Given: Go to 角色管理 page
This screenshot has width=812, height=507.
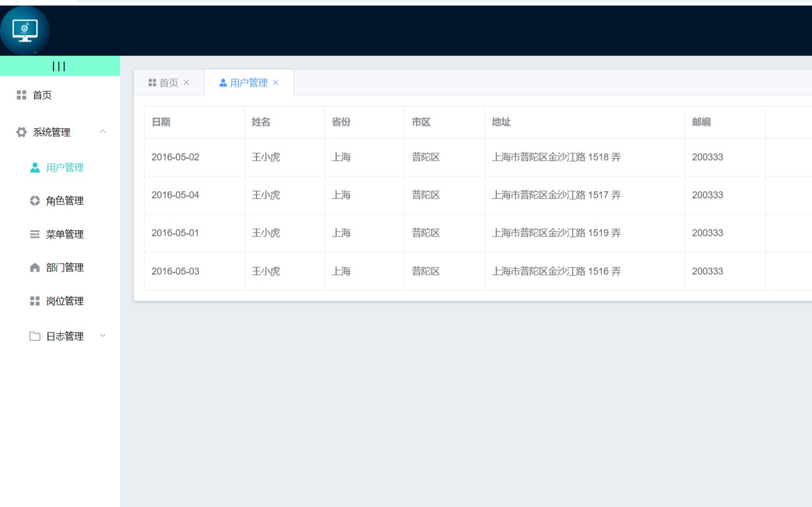Looking at the screenshot, I should pyautogui.click(x=65, y=201).
